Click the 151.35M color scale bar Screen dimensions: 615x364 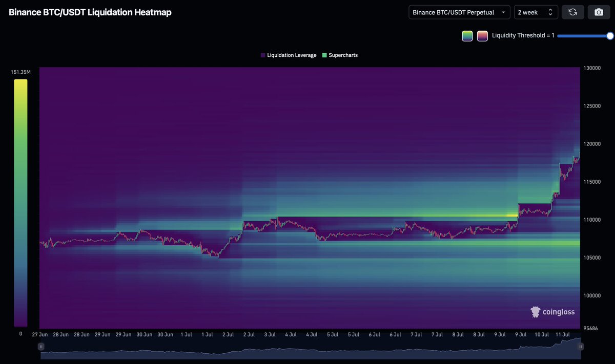point(20,203)
